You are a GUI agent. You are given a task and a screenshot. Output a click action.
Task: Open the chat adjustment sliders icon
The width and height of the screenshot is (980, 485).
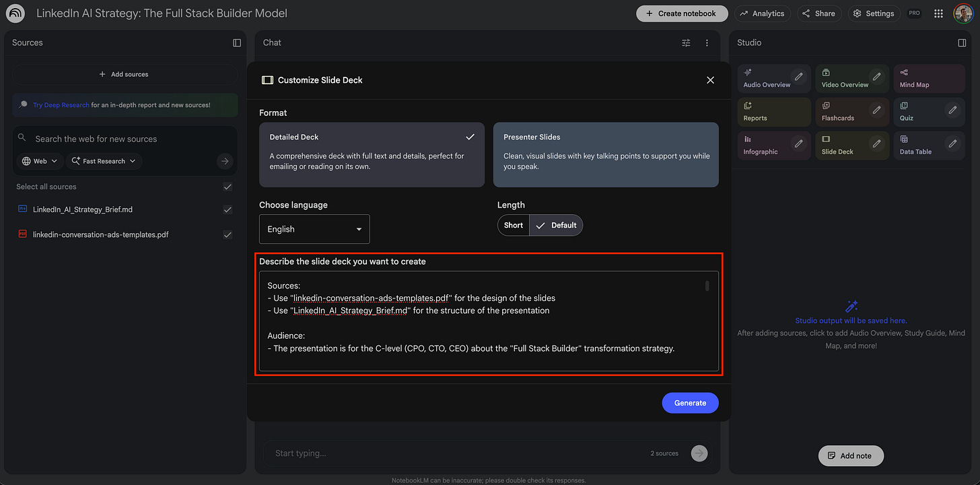coord(685,42)
